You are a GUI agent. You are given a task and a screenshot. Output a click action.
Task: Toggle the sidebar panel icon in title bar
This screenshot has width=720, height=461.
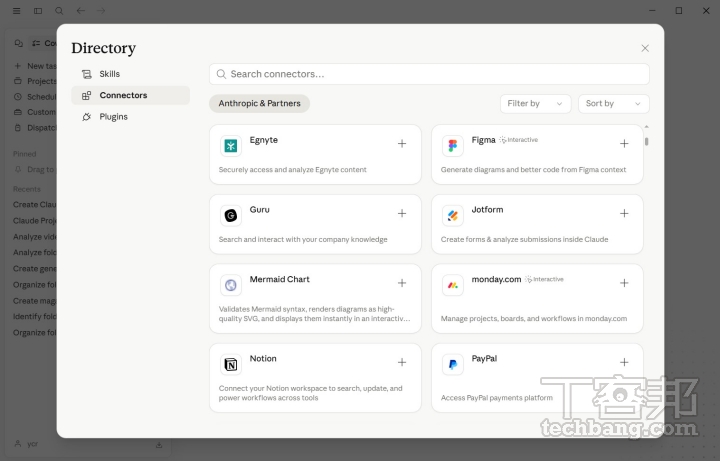38,11
